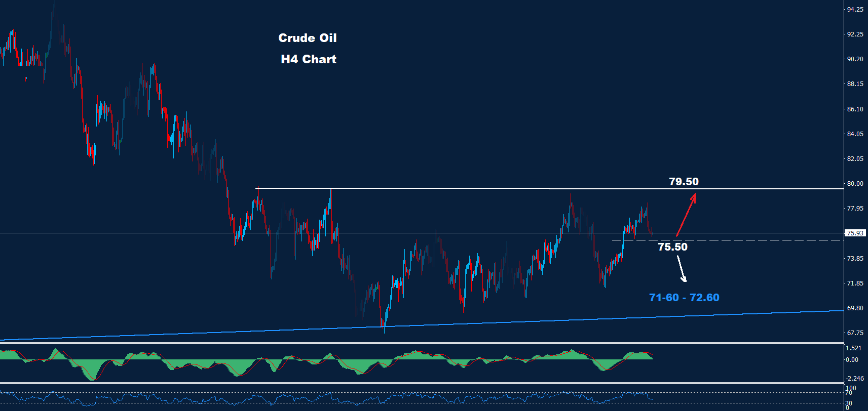Select the RSI 70 level label
Viewport: 868px width, 411px height.
point(849,393)
